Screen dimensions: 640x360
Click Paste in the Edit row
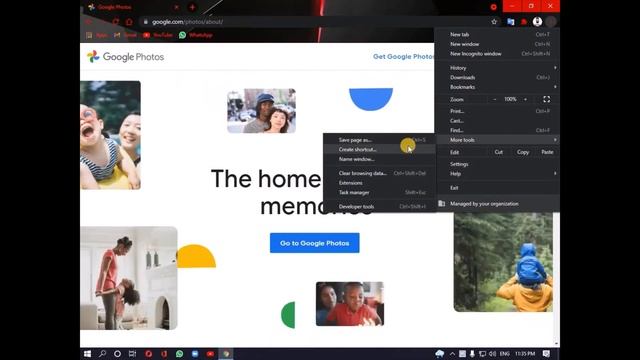(x=547, y=152)
